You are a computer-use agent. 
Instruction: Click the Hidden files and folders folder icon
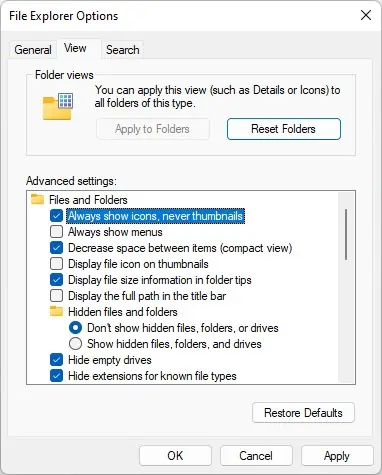[x=56, y=311]
